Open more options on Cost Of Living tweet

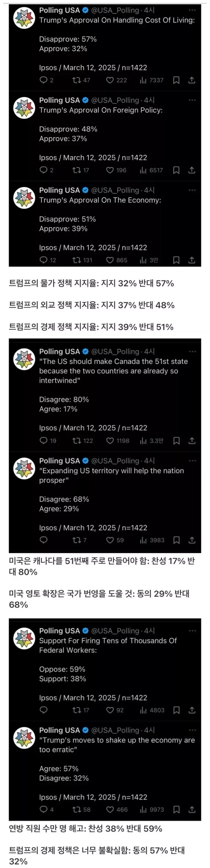[192, 10]
